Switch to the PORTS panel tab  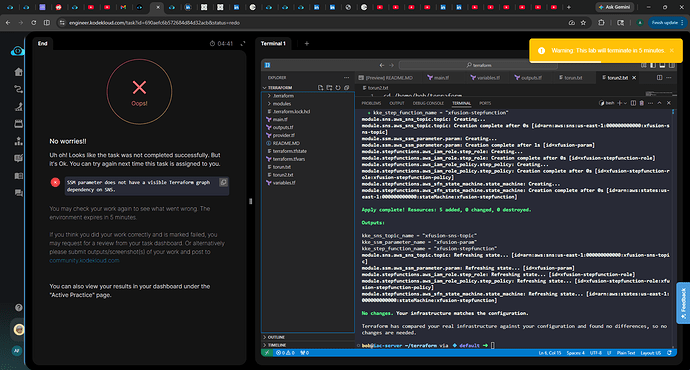(485, 103)
